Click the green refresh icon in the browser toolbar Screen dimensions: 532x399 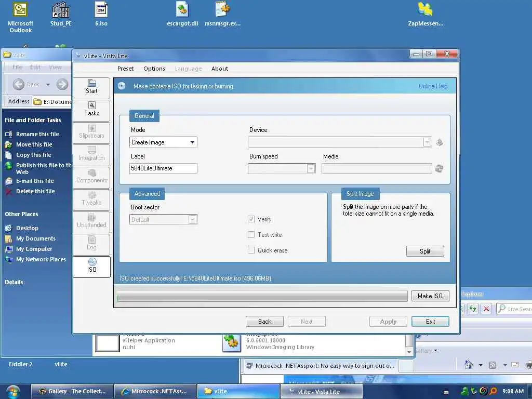pyautogui.click(x=473, y=309)
